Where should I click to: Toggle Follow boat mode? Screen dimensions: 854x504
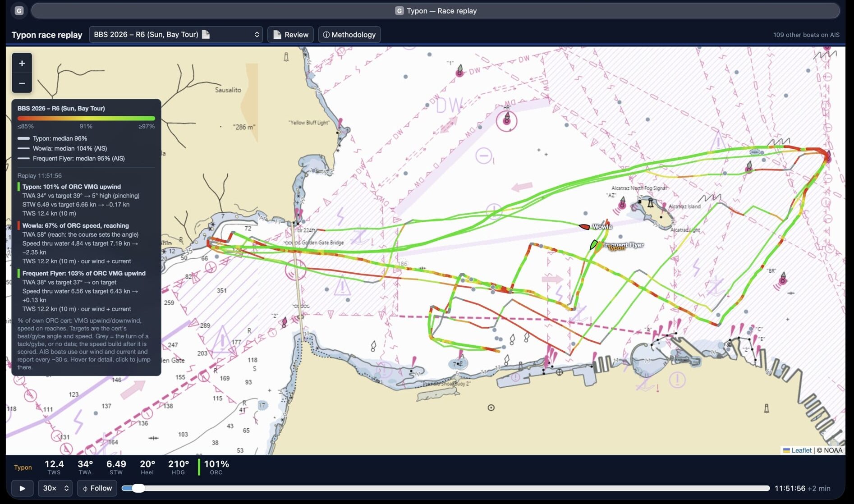97,488
